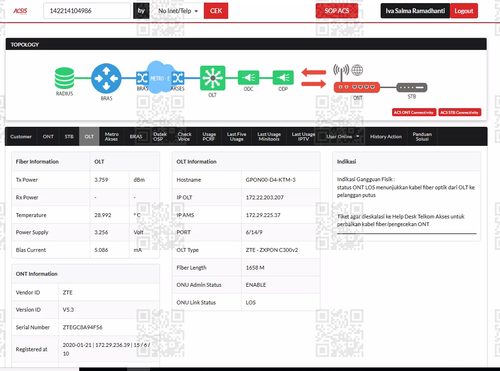Switch to the Customer tab
This screenshot has height=371, width=500.
point(21,137)
